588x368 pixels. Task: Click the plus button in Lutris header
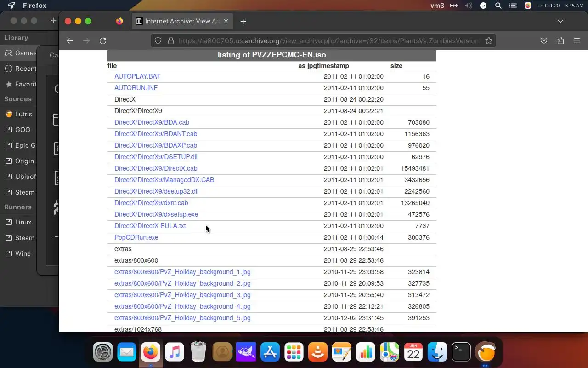(x=53, y=21)
